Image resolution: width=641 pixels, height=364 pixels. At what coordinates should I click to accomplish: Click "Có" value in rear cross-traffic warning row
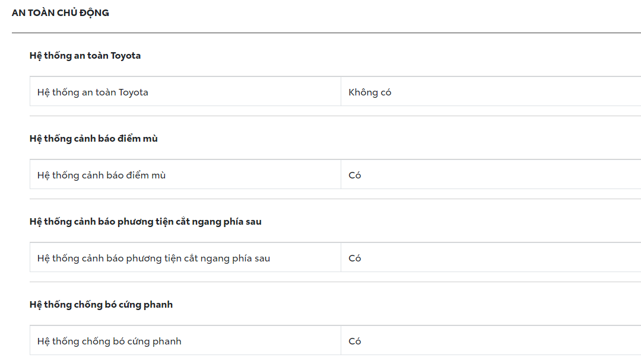coord(355,258)
